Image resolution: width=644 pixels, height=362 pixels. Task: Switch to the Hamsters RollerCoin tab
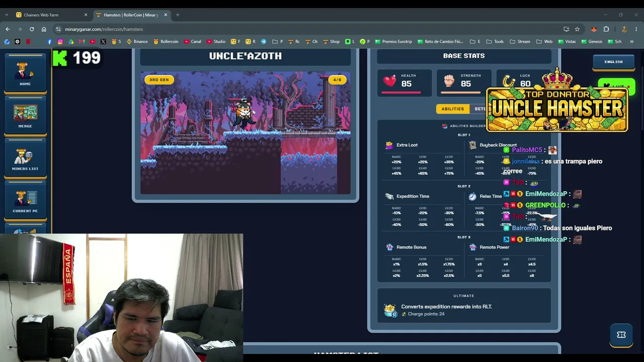click(x=131, y=15)
